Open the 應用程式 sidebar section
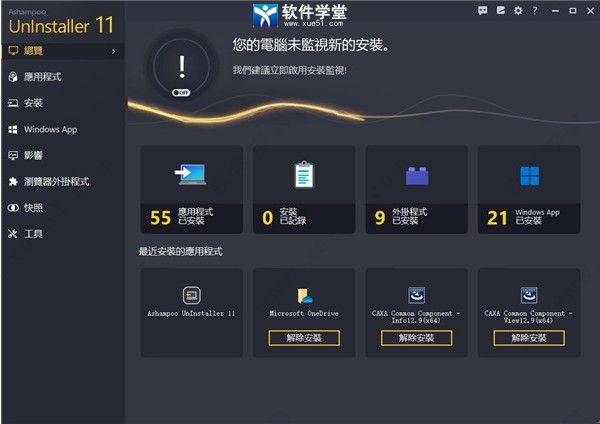The height and width of the screenshot is (424, 600). [63, 77]
